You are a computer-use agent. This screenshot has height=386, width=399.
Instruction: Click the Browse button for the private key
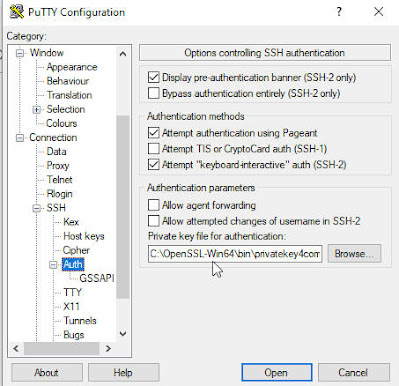click(x=354, y=254)
